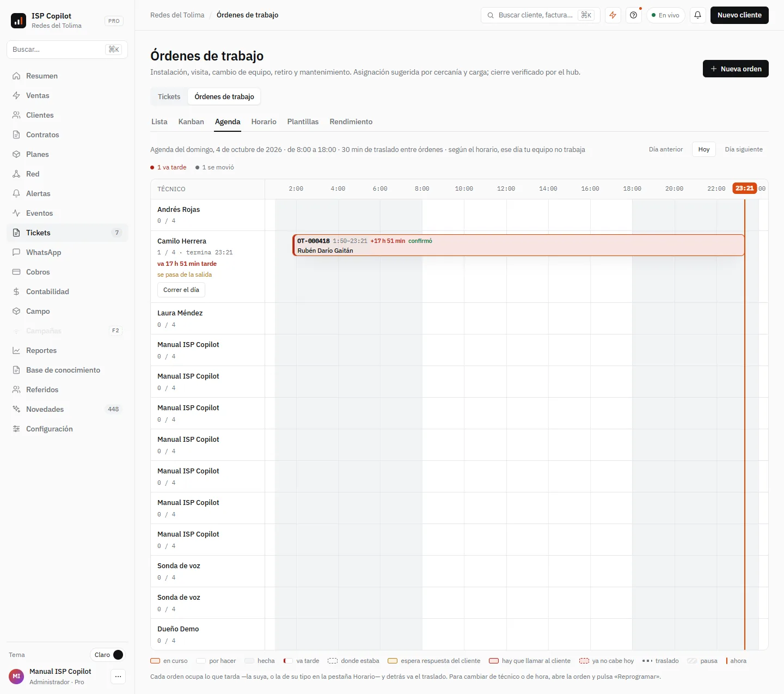Click the Configuración sliders icon
The width and height of the screenshot is (784, 694).
tap(16, 429)
